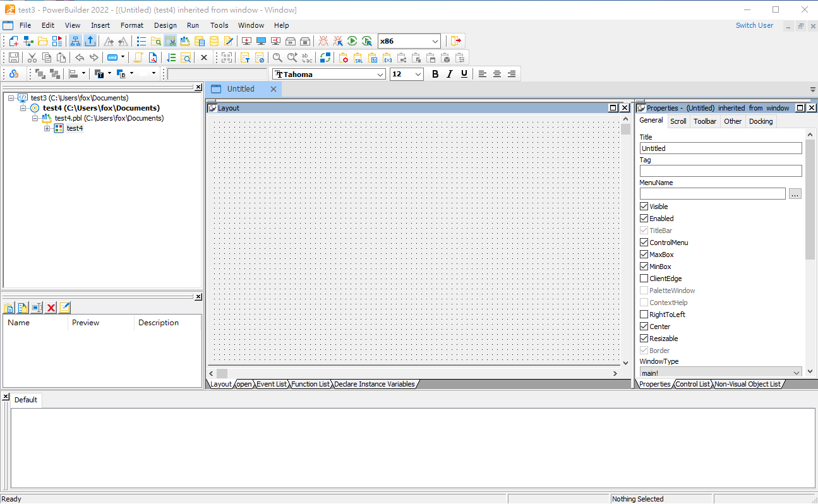Click the magnifier Find icon
The width and height of the screenshot is (818, 504).
277,57
